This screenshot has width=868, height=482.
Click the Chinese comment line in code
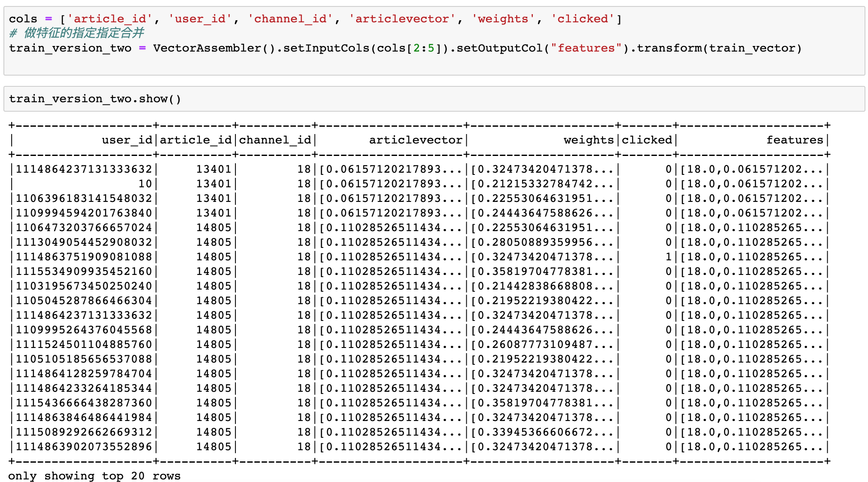76,33
